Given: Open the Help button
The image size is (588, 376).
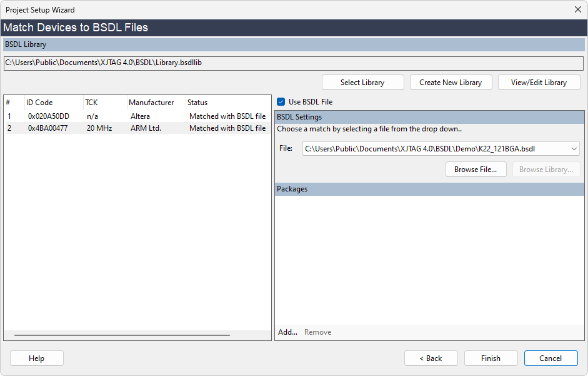Looking at the screenshot, I should [37, 358].
